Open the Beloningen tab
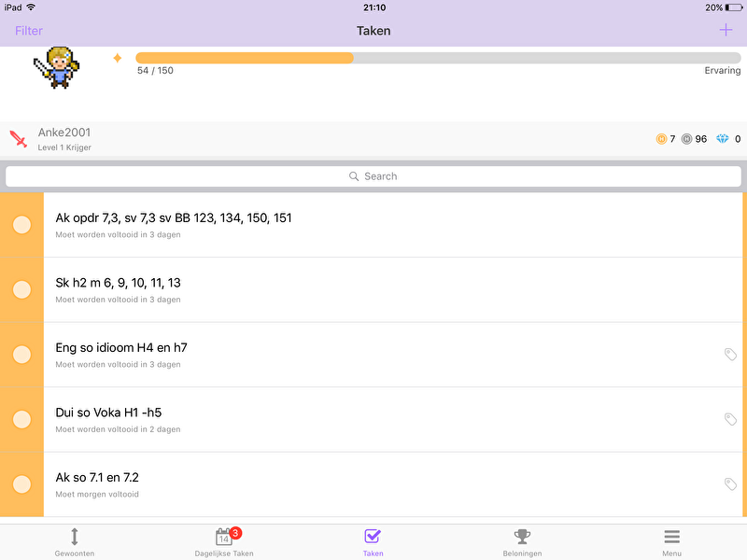Screen dimensions: 747x560 pyautogui.click(x=522, y=541)
